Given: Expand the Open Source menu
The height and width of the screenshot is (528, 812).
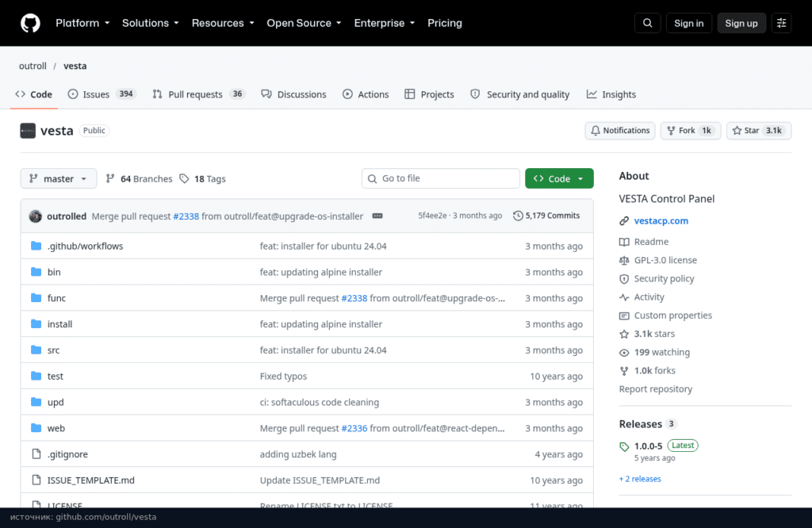Looking at the screenshot, I should click(x=304, y=23).
